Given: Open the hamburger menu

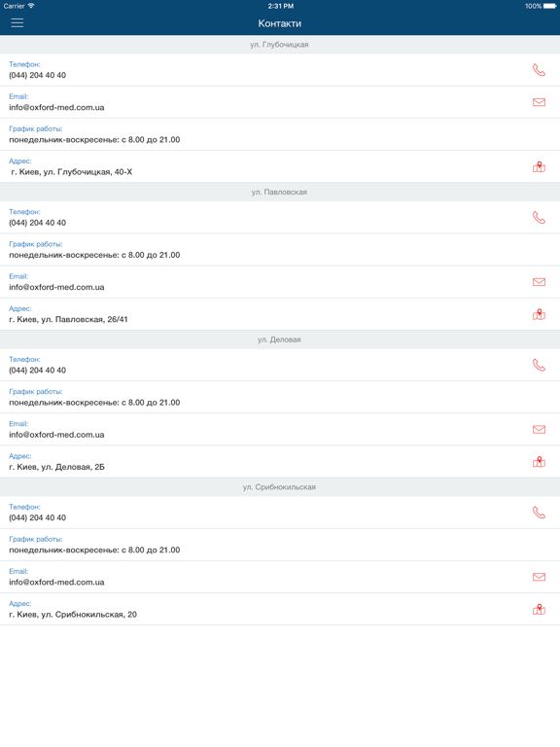Looking at the screenshot, I should 17,23.
